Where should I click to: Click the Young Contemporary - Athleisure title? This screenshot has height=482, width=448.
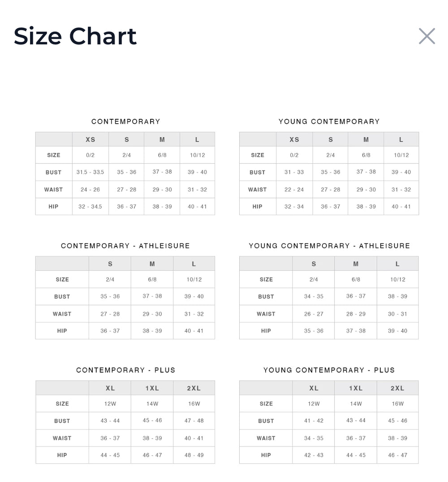point(329,246)
